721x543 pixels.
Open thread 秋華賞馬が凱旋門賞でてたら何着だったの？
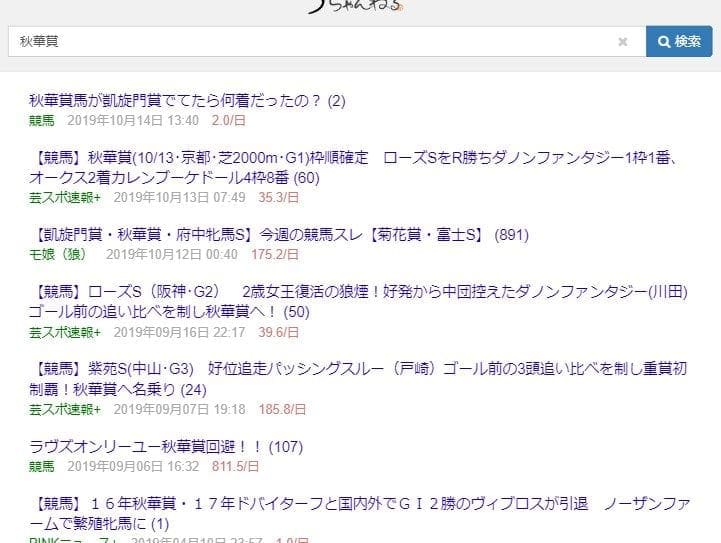click(186, 100)
